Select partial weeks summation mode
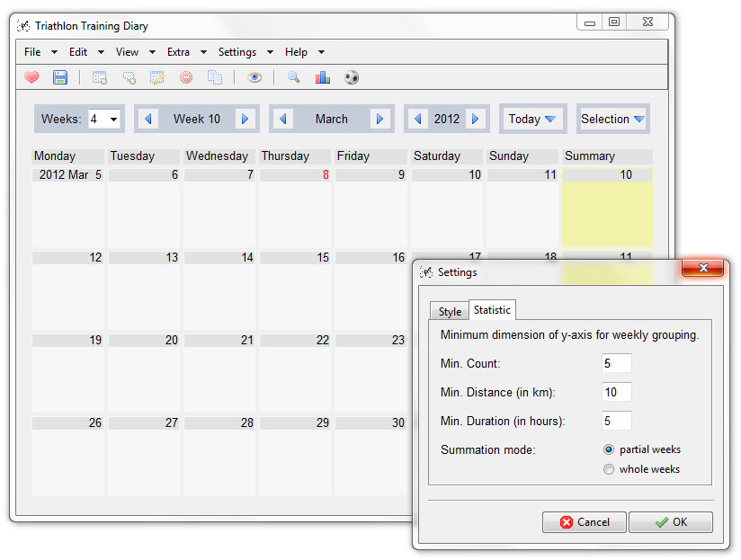 (x=609, y=449)
